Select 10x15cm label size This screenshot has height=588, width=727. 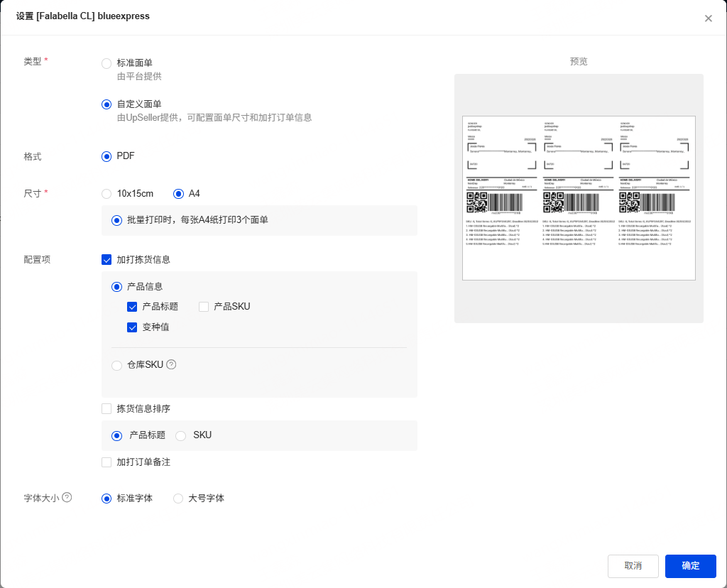point(106,194)
